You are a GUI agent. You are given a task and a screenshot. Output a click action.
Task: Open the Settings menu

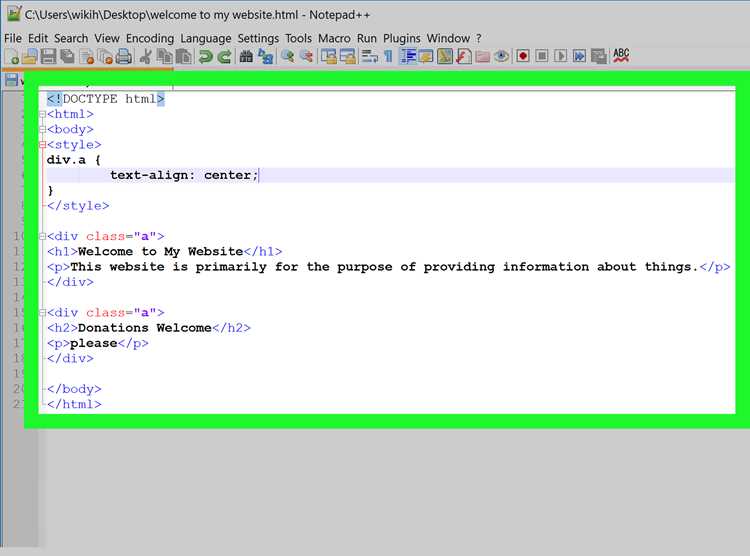click(258, 38)
